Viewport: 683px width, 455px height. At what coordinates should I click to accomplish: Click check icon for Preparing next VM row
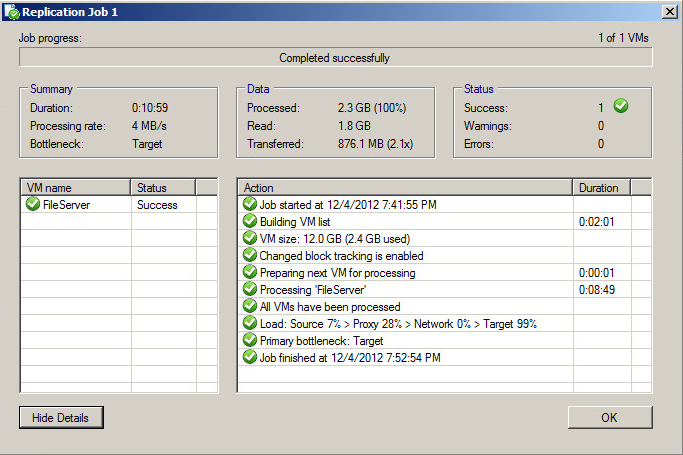[x=250, y=272]
